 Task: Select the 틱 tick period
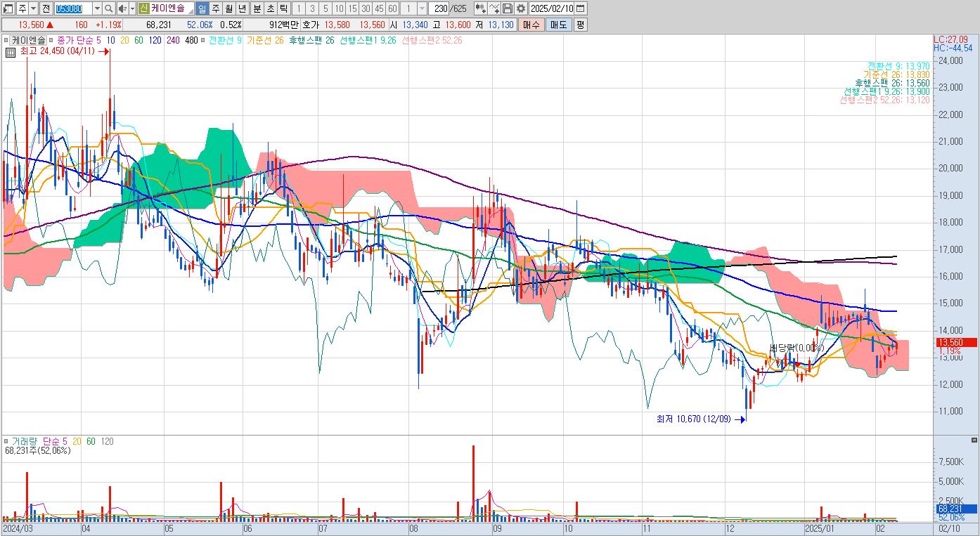click(283, 8)
